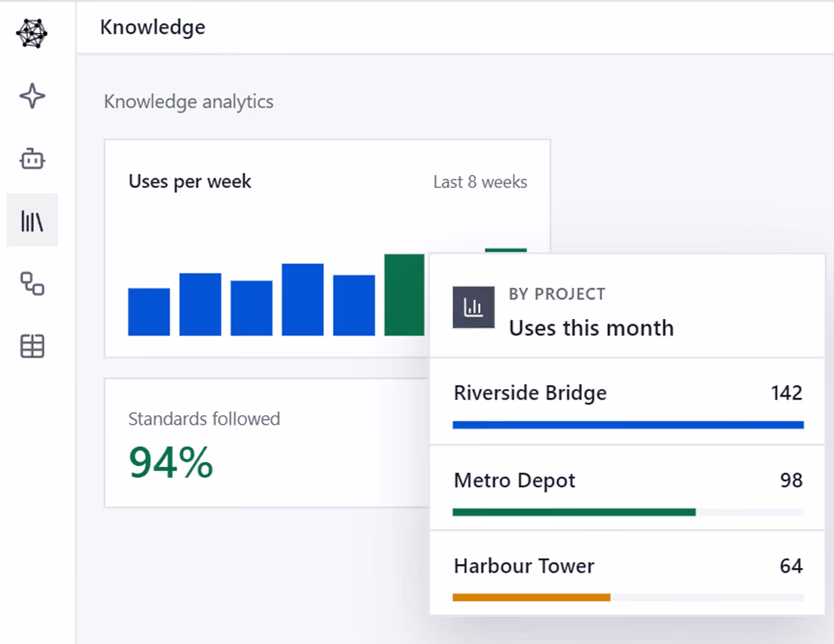The image size is (834, 644).
Task: Click the fully visible green bar in weekly chart
Action: click(x=404, y=295)
